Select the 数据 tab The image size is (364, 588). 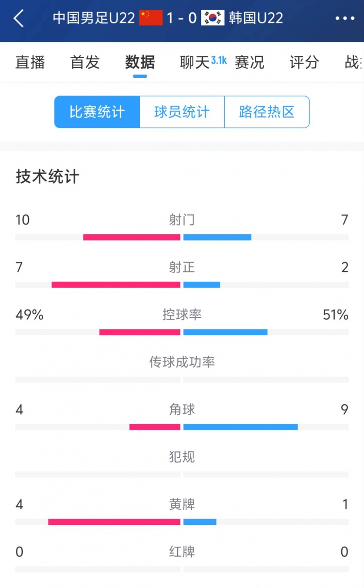click(140, 62)
